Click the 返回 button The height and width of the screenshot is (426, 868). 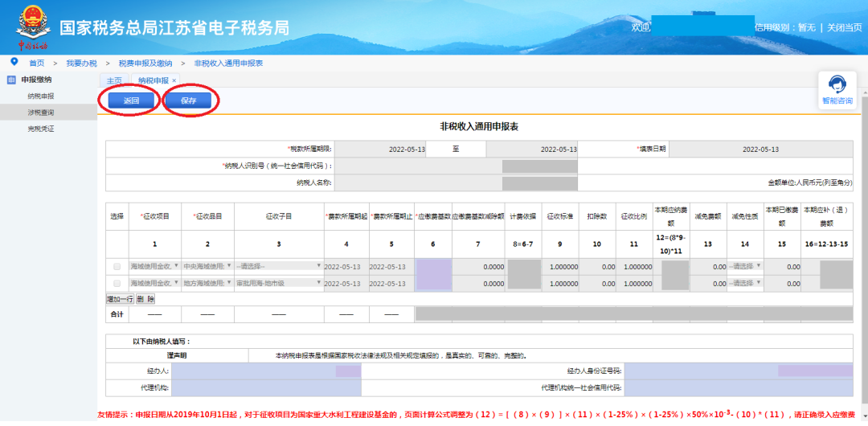point(131,100)
